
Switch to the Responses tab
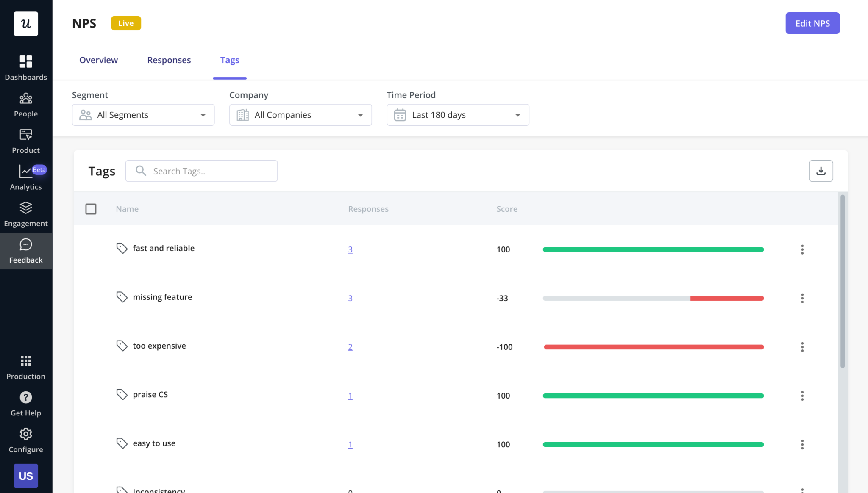(169, 60)
